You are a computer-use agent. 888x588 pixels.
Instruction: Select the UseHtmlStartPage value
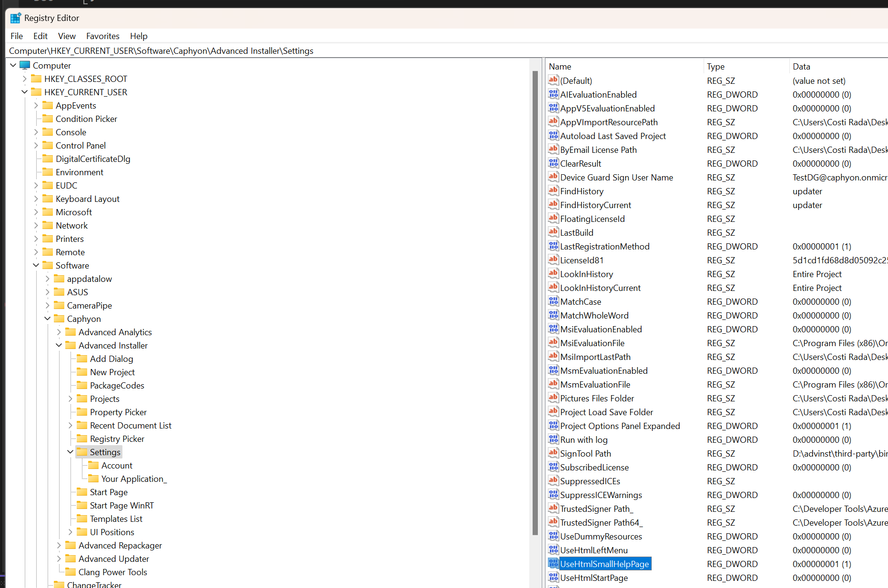[x=594, y=578]
